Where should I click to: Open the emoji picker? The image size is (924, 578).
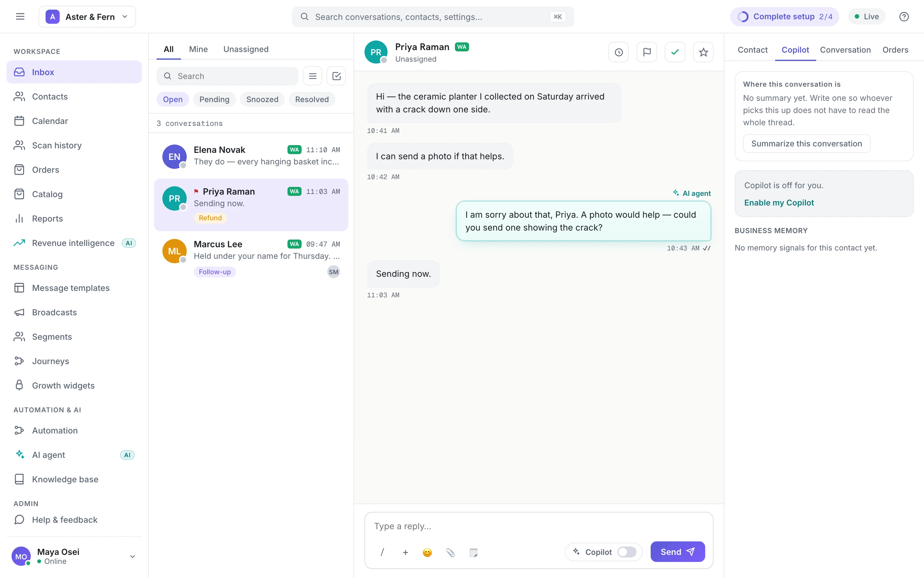[427, 552]
